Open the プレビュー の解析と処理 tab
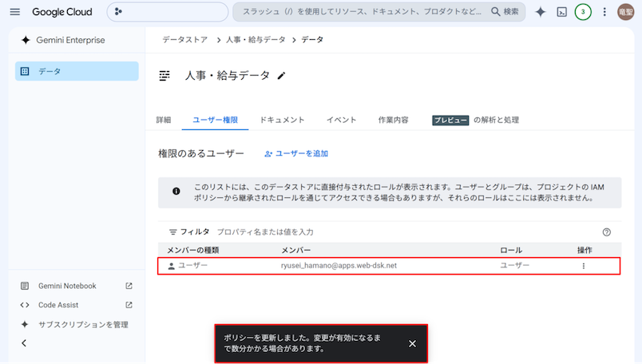Screen dimensions: 642x364 click(475, 120)
